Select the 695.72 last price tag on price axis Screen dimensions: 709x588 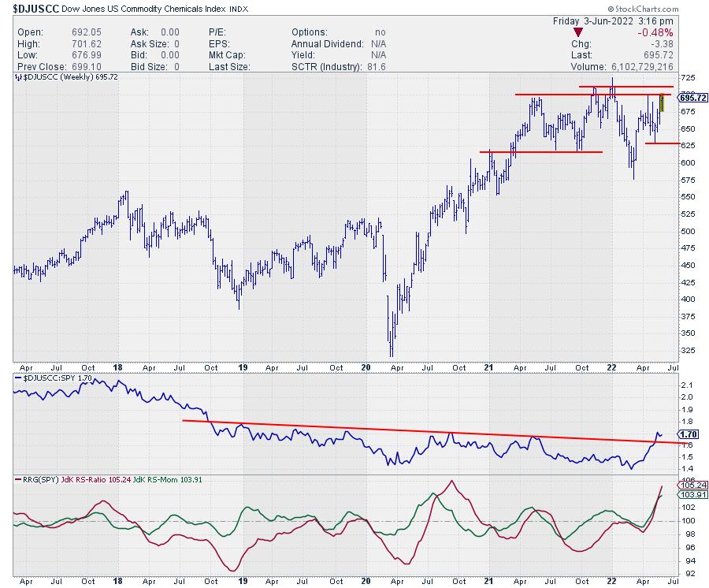coord(692,97)
